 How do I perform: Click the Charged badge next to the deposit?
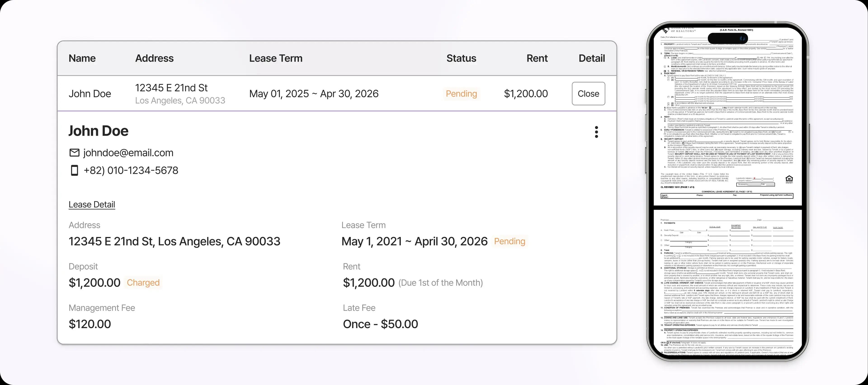(x=143, y=283)
